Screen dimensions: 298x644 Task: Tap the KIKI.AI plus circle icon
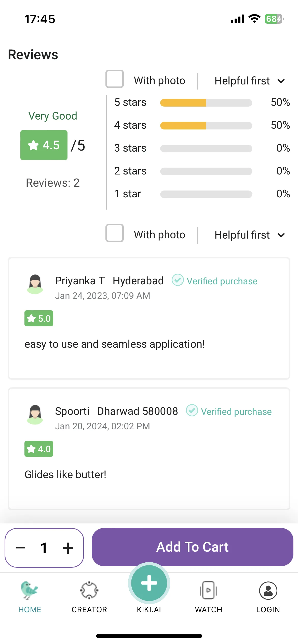[x=149, y=583]
